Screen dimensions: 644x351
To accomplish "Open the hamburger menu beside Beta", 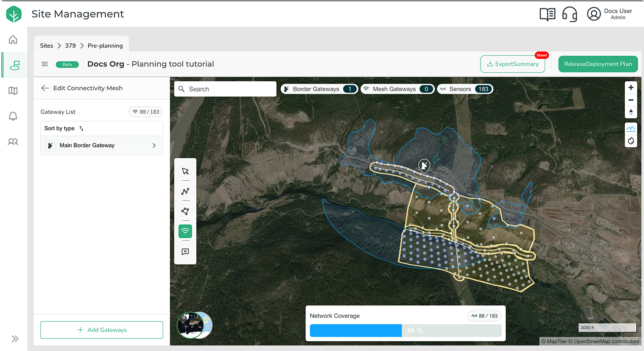I will 45,64.
